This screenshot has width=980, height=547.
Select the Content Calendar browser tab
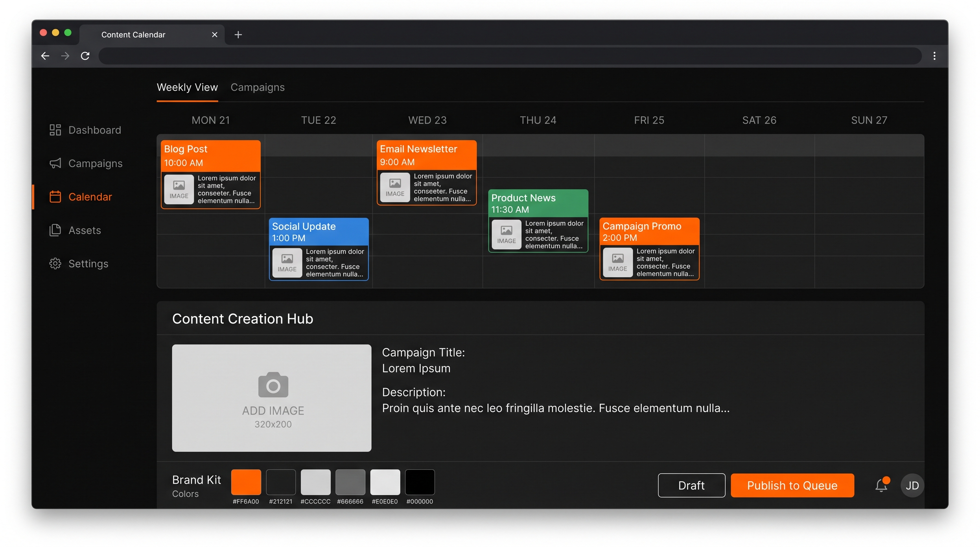(152, 35)
